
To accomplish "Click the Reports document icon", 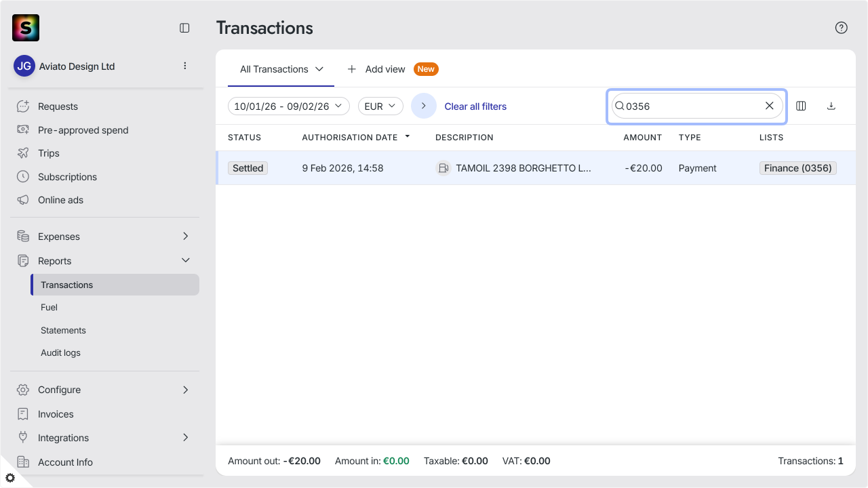I will click(23, 261).
